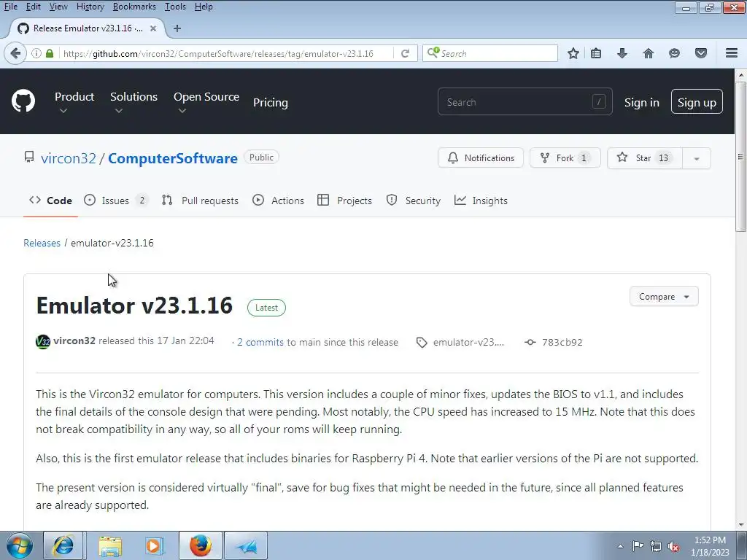This screenshot has width=747, height=560.
Task: Open the 2 commits link
Action: [260, 343]
